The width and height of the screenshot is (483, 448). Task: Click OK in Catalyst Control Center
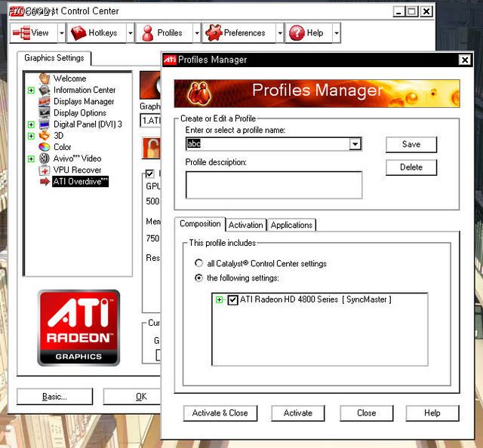133,397
